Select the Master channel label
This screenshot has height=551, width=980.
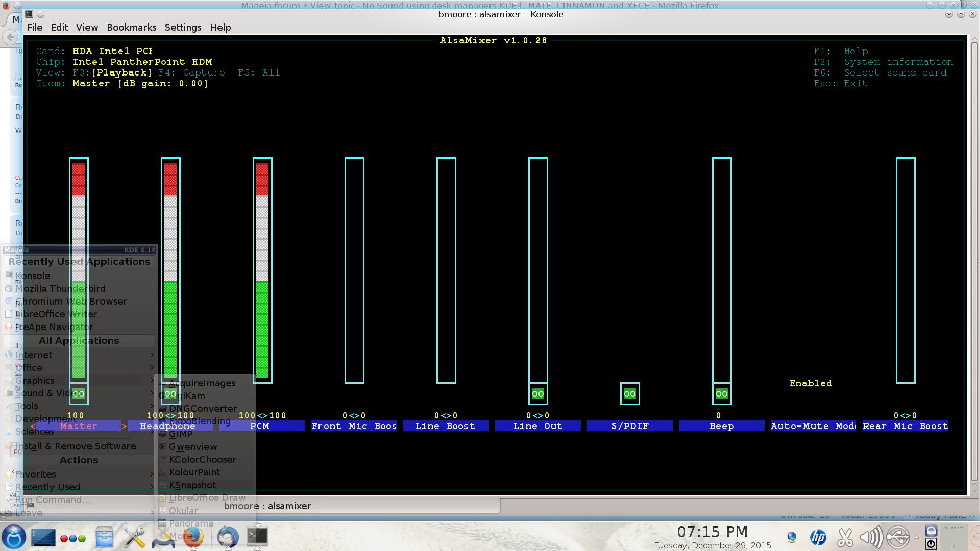pos(79,426)
